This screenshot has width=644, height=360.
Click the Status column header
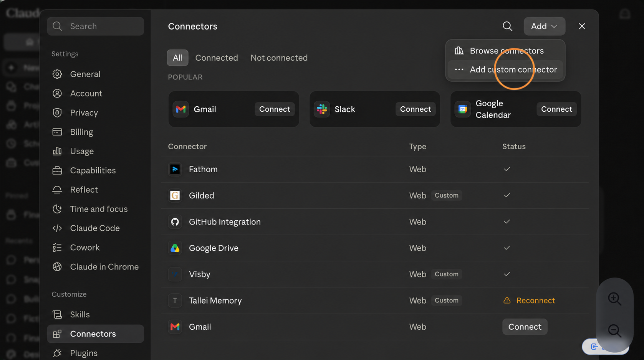tap(514, 146)
